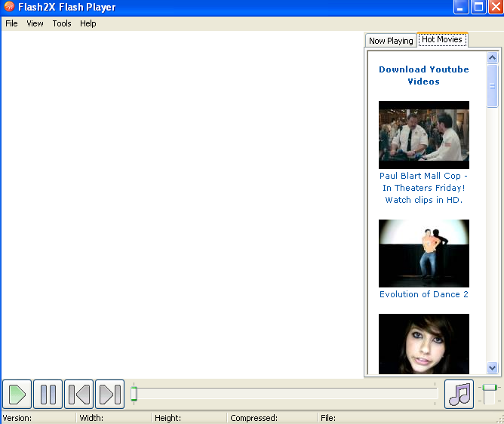
Task: Select the Hot Movies tab
Action: click(442, 39)
